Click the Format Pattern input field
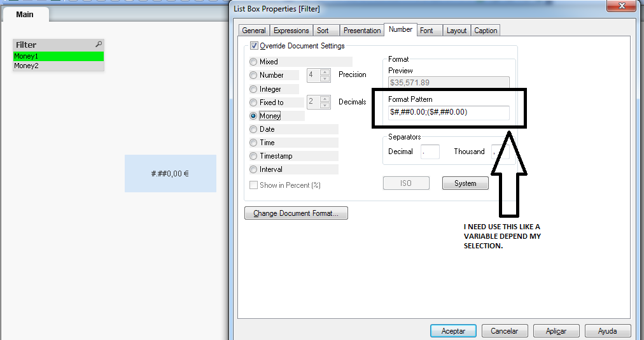 449,112
